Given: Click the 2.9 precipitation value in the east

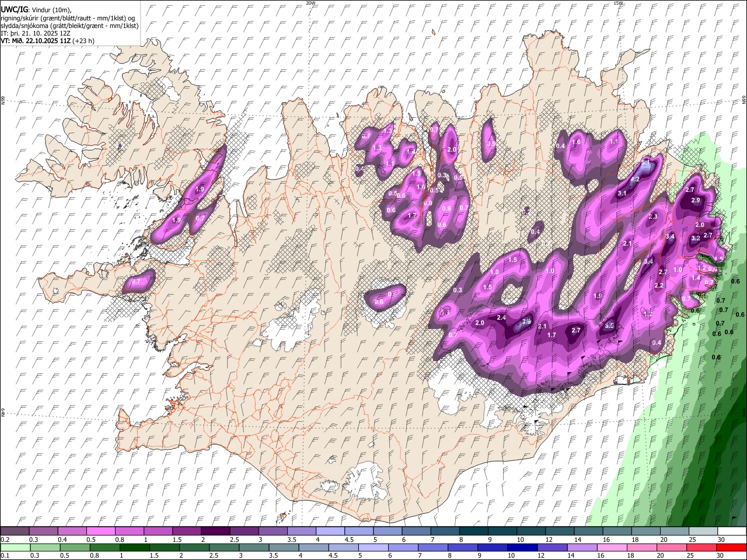Looking at the screenshot, I should (695, 200).
